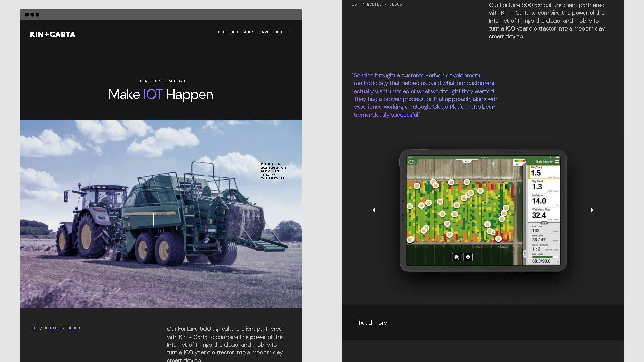Tap the grid icon next to Bale Mobile

pos(557,161)
